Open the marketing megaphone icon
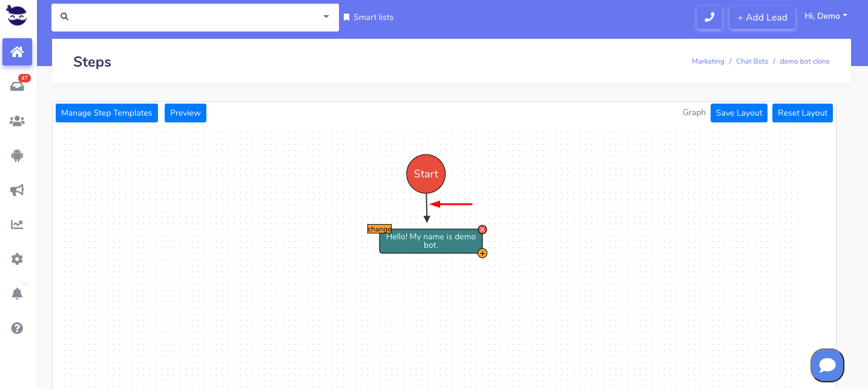 17,190
